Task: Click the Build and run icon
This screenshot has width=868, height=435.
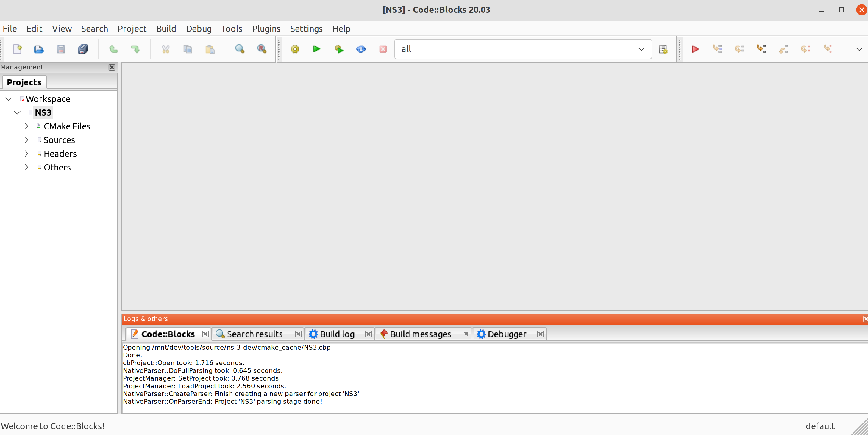Action: coord(339,49)
